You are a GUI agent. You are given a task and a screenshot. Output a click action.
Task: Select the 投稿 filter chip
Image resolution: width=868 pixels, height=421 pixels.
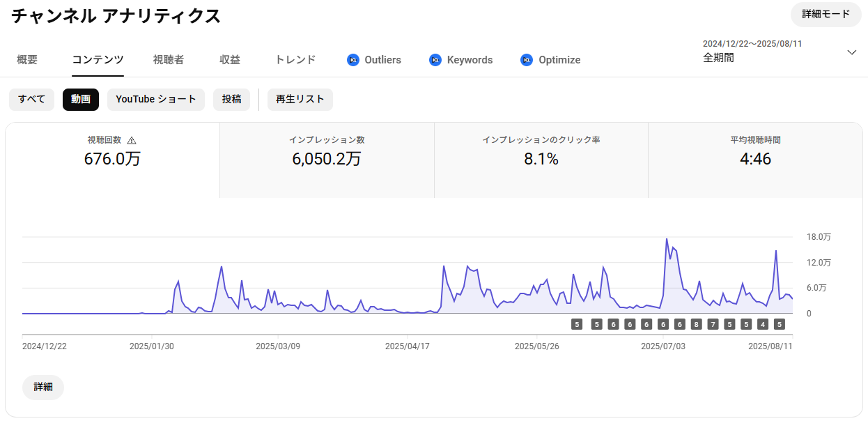231,100
